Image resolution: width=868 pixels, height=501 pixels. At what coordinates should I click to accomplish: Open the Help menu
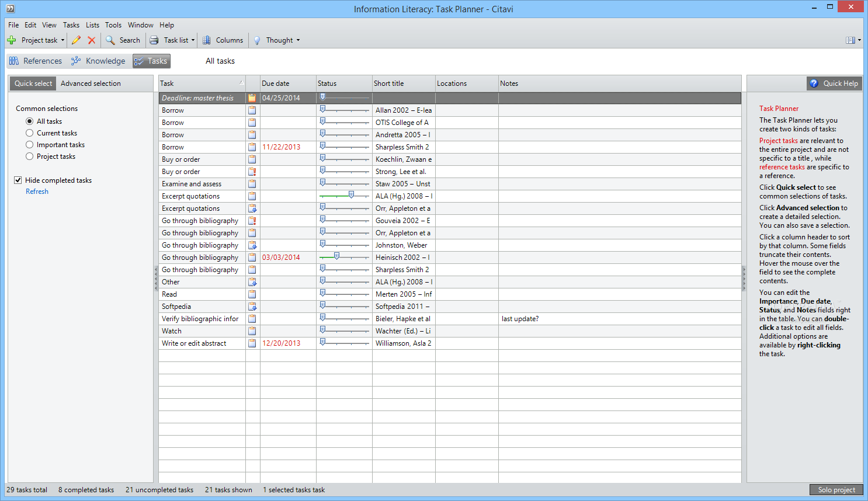tap(166, 25)
